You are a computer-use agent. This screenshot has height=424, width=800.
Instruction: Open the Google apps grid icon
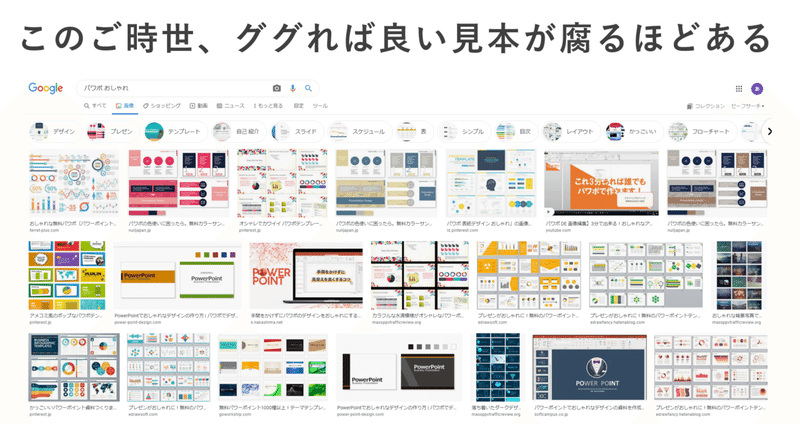739,89
